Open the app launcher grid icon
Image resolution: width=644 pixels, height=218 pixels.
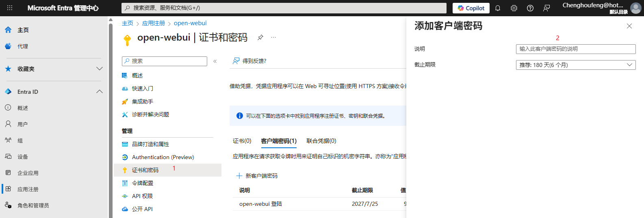click(10, 8)
